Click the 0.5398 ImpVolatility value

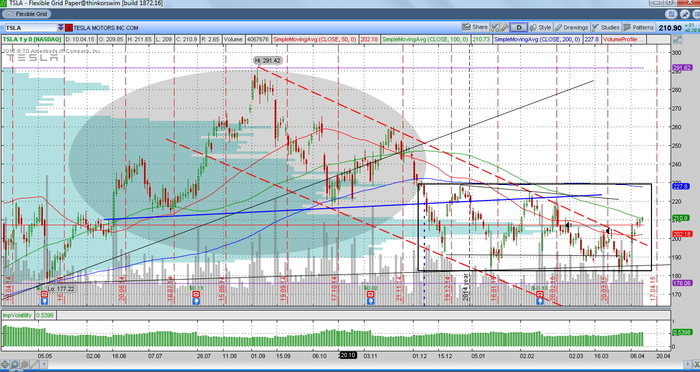click(x=45, y=315)
